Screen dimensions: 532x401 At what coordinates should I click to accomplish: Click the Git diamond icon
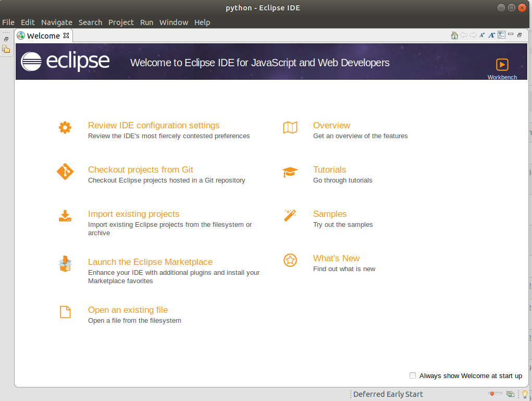[65, 172]
